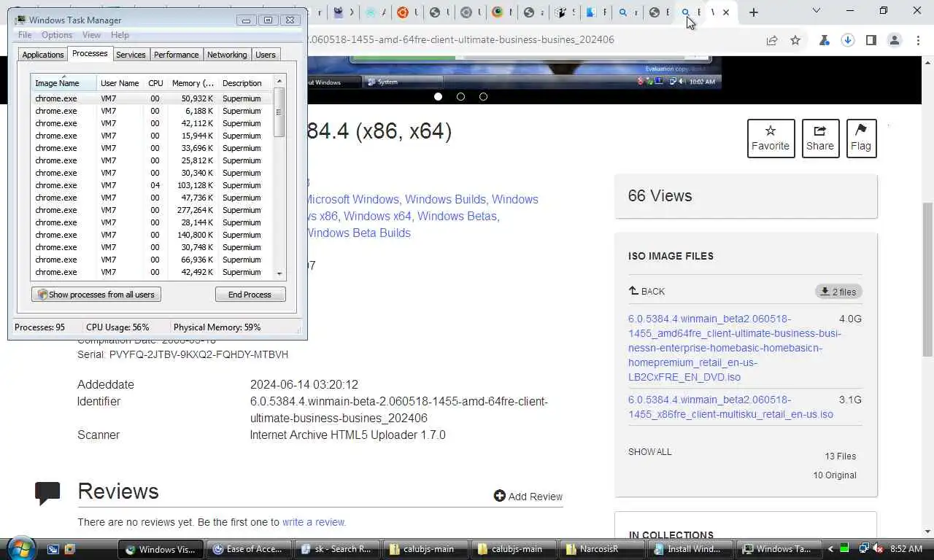Image resolution: width=934 pixels, height=560 pixels.
Task: Switch to Ease of Access taskbar button
Action: [x=249, y=549]
